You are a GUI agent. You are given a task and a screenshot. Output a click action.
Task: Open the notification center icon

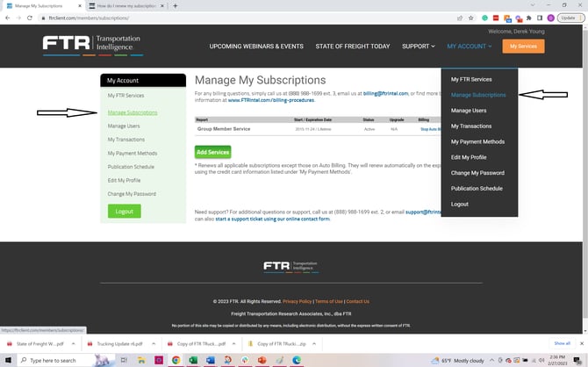pos(577,361)
